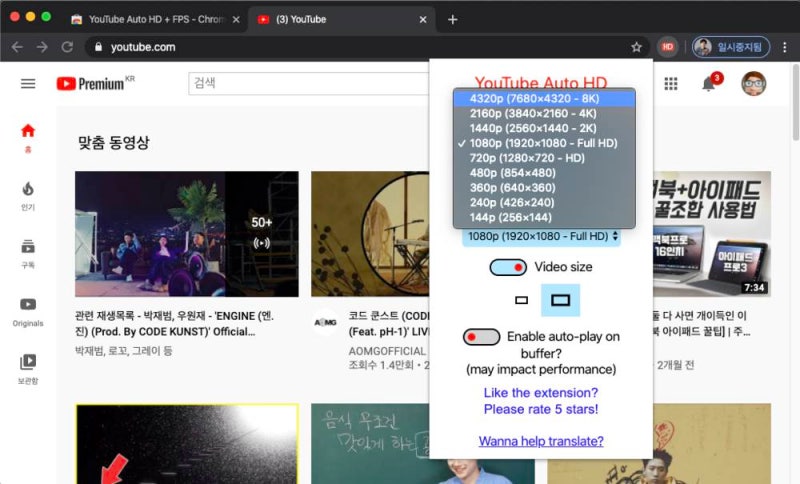Click page vertical scrollbar
Viewport: 800px width, 484px height.
point(795,102)
